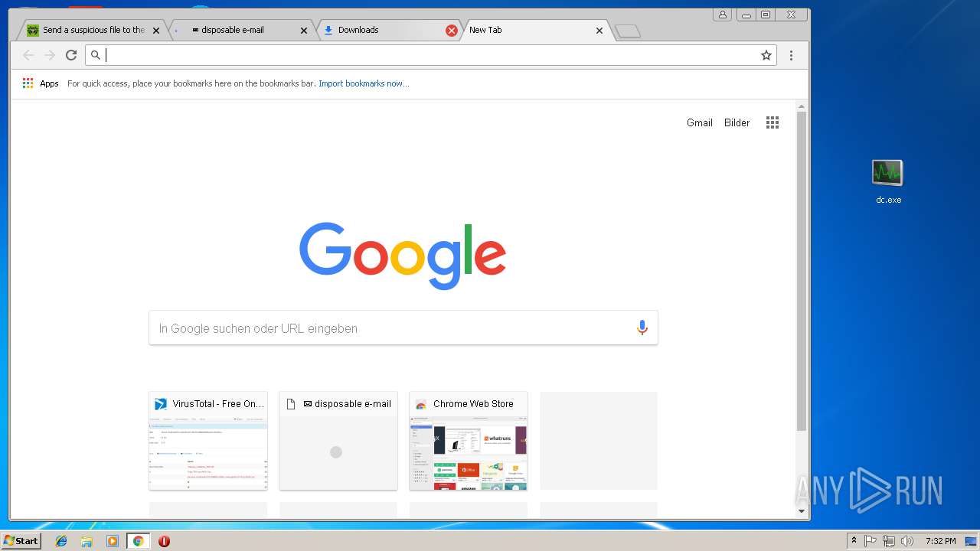Close the disposable e-mail tab

[x=303, y=31]
